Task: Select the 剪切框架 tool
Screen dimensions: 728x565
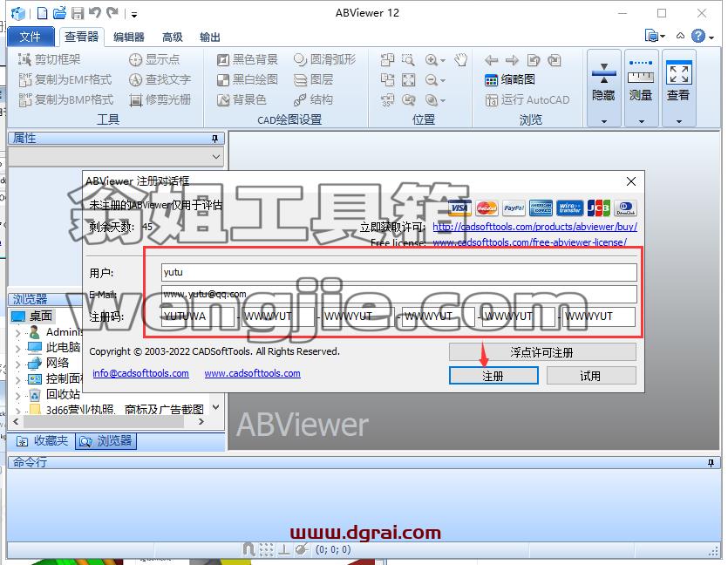Action: (x=49, y=59)
